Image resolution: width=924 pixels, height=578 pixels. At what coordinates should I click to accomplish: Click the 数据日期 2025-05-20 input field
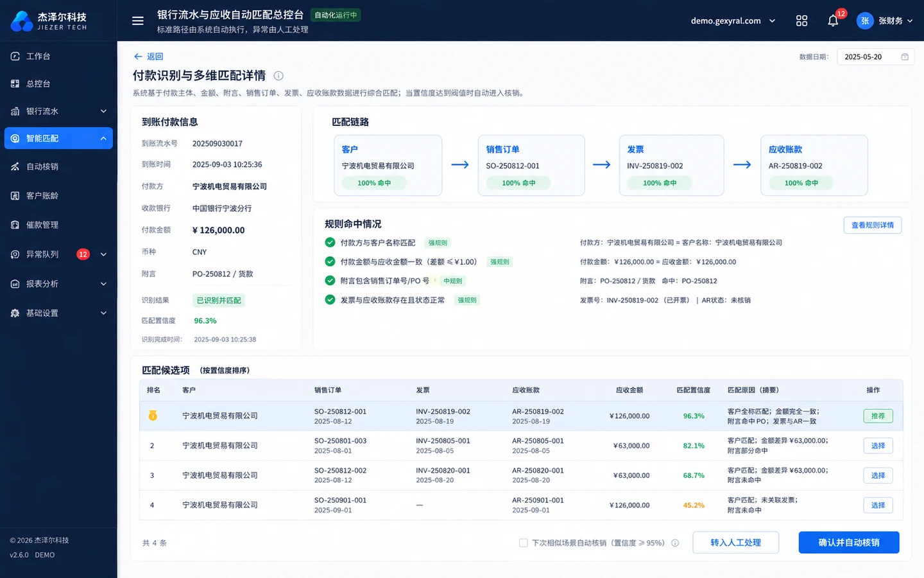click(x=875, y=57)
